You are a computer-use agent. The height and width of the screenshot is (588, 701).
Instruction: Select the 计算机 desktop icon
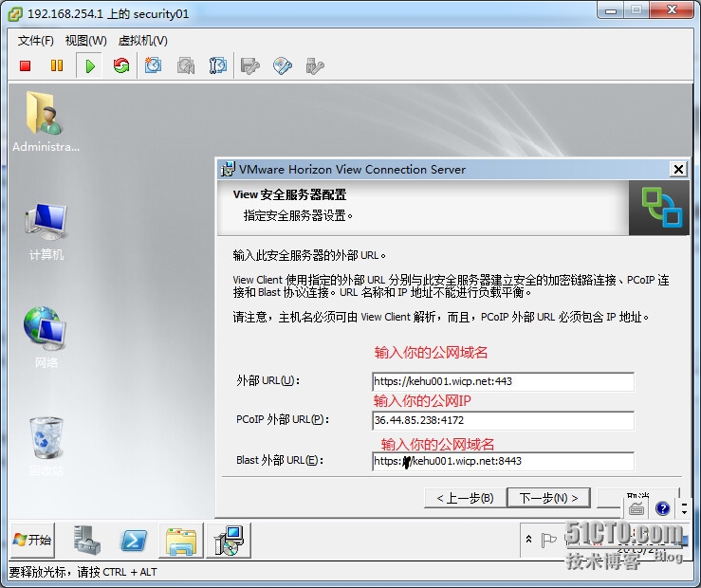tap(46, 231)
